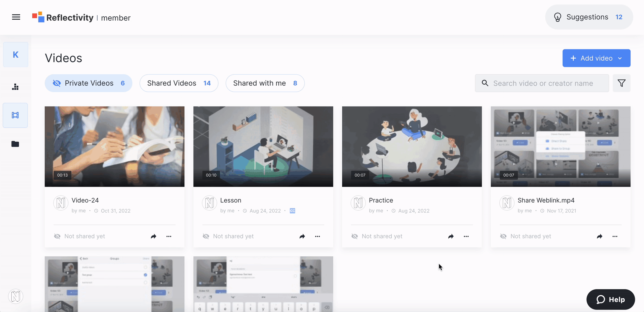Open more options for Lesson video
Viewport: 644px width, 312px height.
point(317,236)
